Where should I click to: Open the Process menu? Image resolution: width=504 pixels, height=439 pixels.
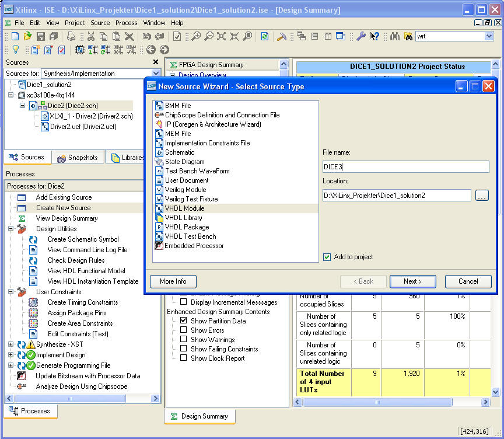coord(127,23)
